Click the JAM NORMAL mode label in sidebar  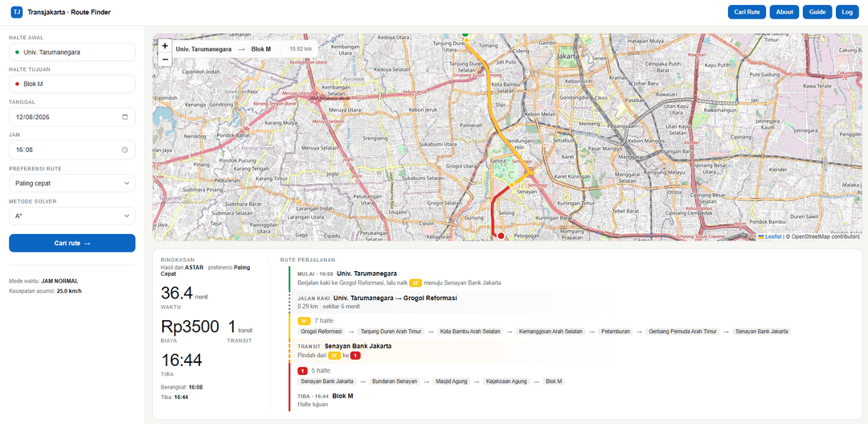point(59,281)
